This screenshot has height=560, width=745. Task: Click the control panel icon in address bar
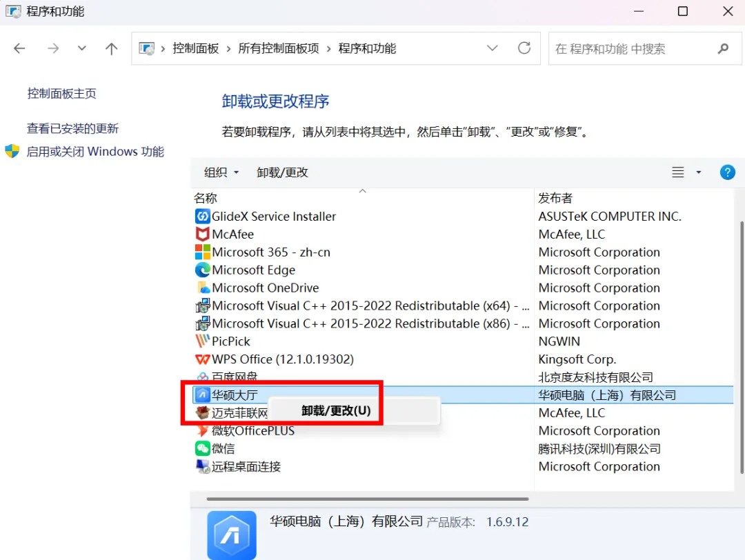[x=146, y=48]
